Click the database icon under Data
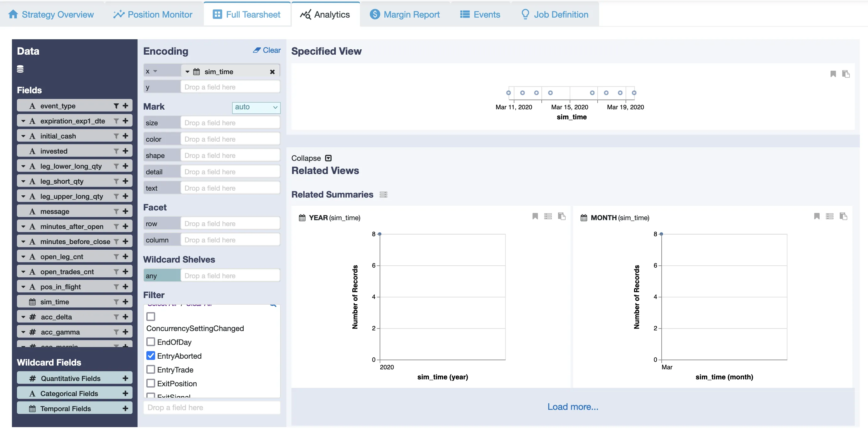This screenshot has width=868, height=429. tap(20, 69)
